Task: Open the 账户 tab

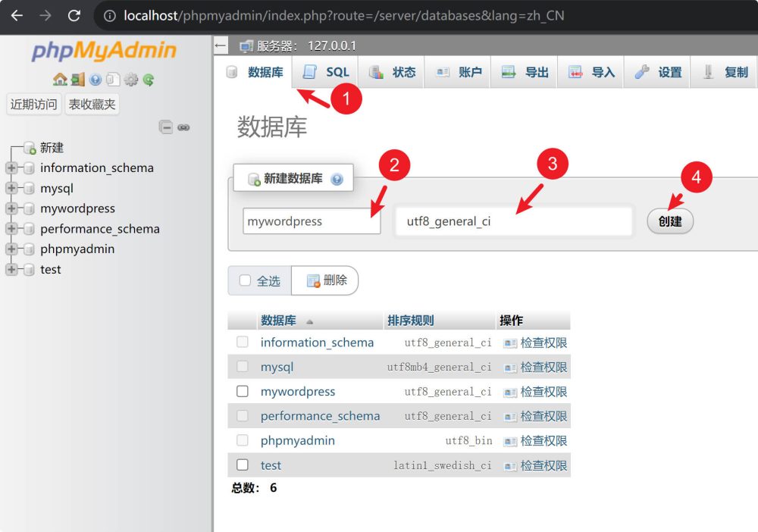Action: (457, 72)
